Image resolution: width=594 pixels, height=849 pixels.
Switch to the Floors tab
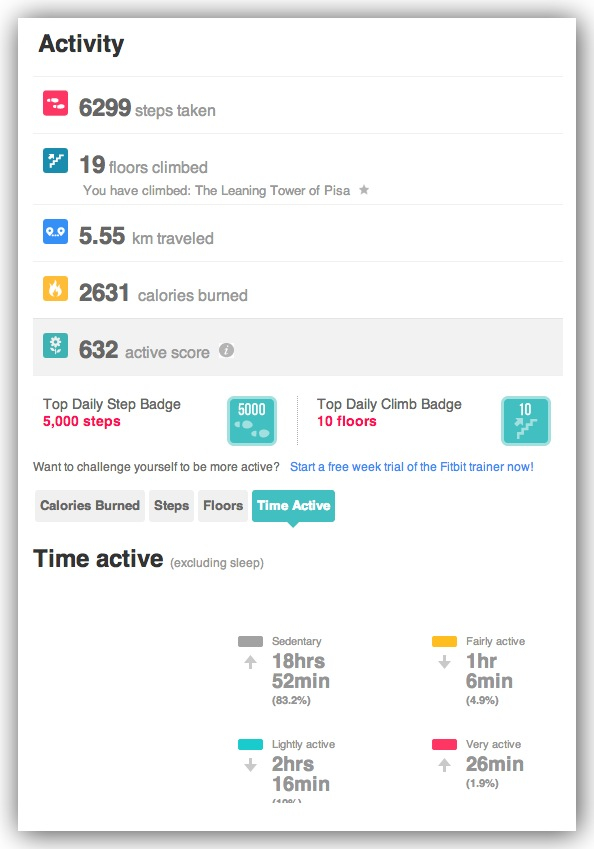(223, 506)
